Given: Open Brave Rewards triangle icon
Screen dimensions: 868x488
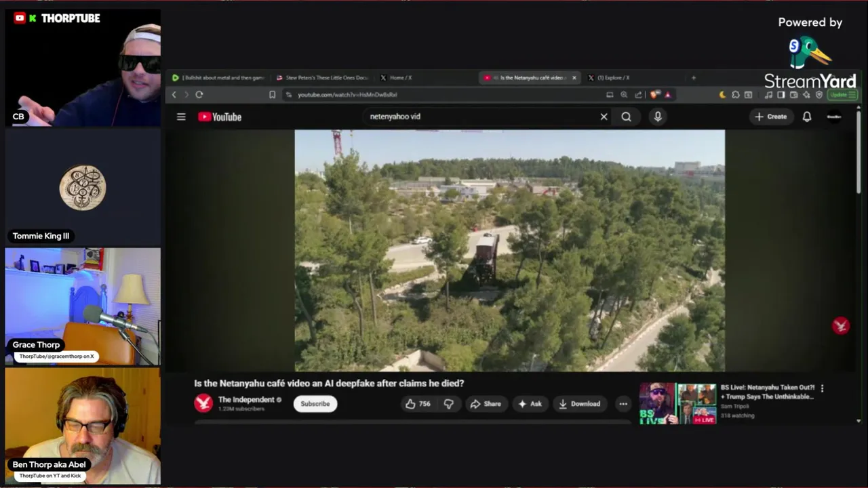Looking at the screenshot, I should click(x=667, y=95).
